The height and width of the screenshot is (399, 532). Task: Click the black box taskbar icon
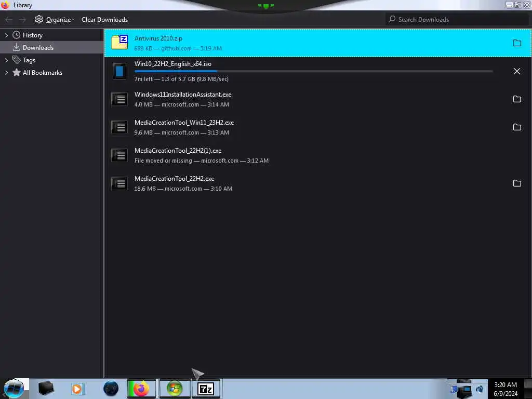46,389
